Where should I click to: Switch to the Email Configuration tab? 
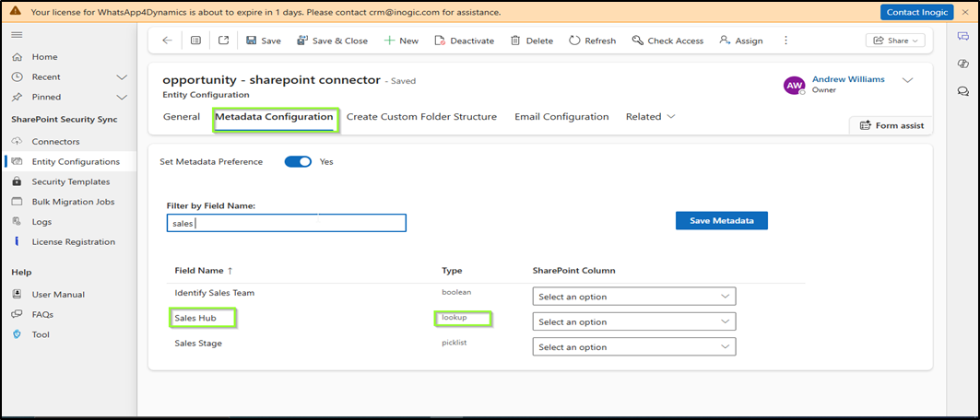(561, 117)
